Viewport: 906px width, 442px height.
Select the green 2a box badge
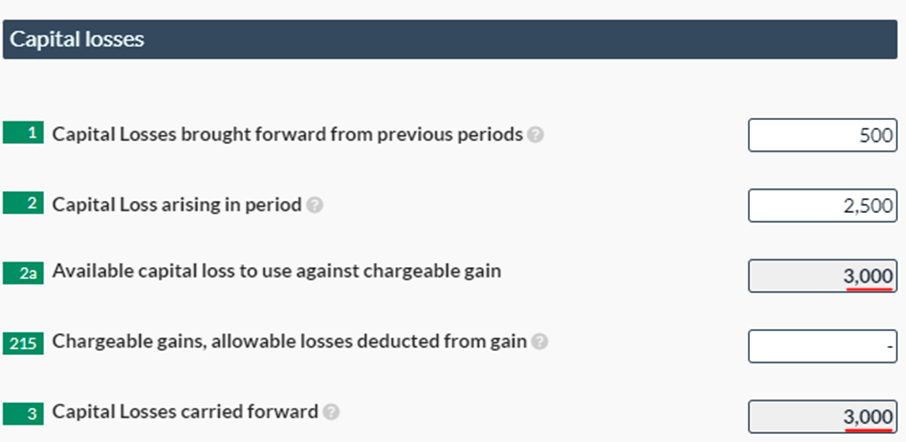point(24,272)
